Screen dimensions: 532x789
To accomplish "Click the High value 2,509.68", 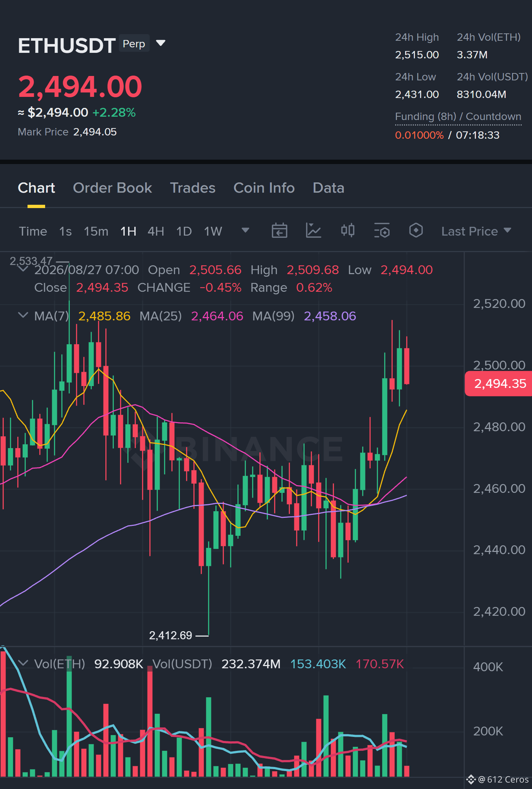I will 313,270.
